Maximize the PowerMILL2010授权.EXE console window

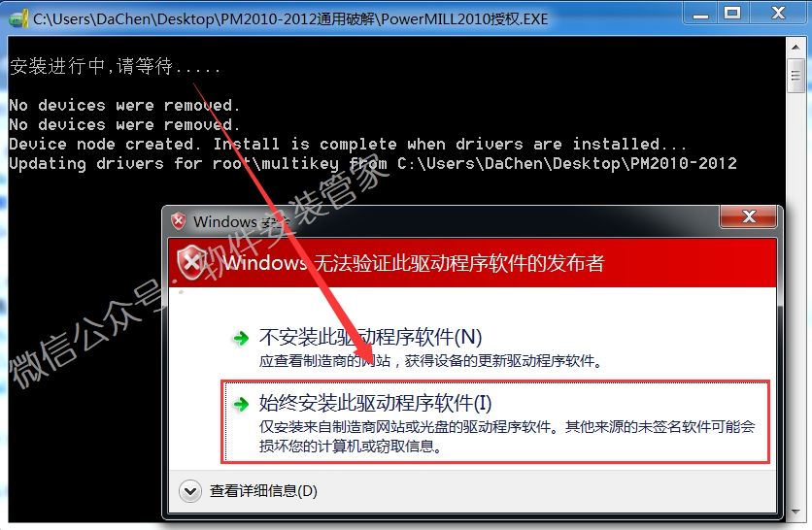731,14
